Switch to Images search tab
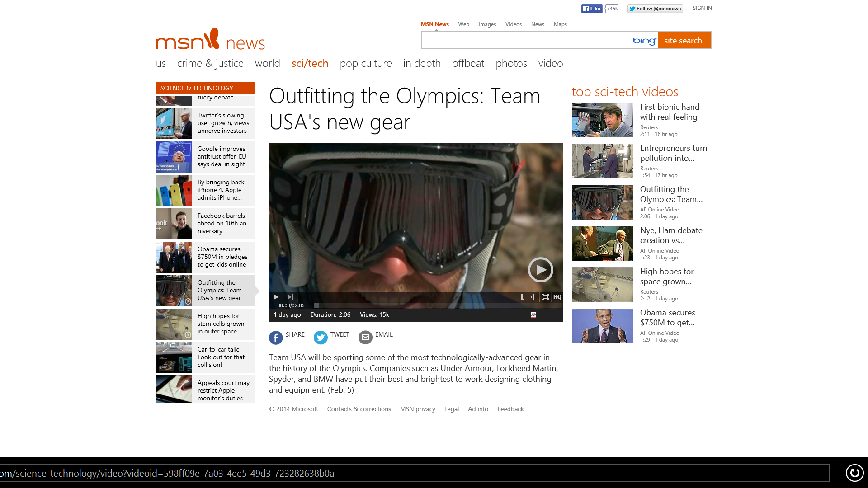The width and height of the screenshot is (868, 488). click(x=487, y=24)
